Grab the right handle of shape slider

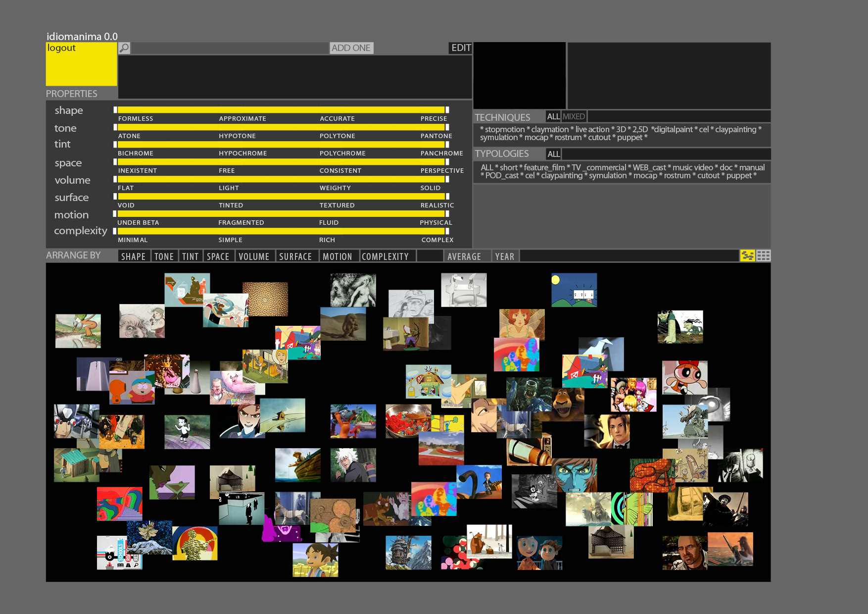[447, 110]
